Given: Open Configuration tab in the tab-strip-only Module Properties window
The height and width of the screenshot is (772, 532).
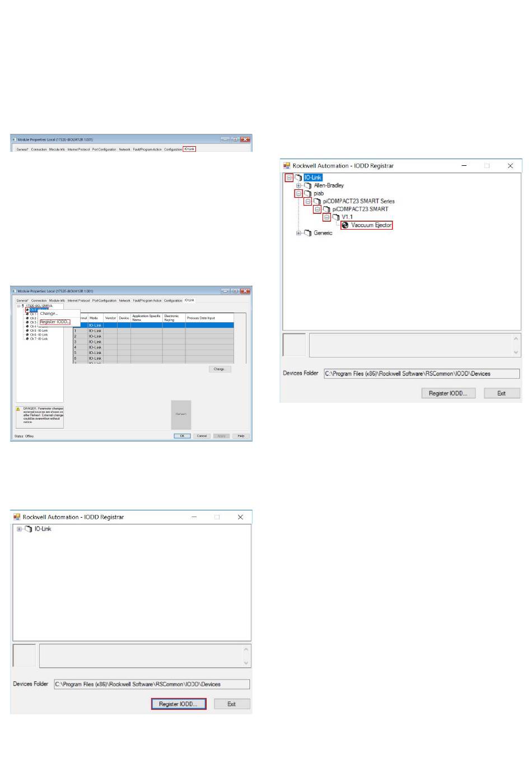Looking at the screenshot, I should (172, 150).
